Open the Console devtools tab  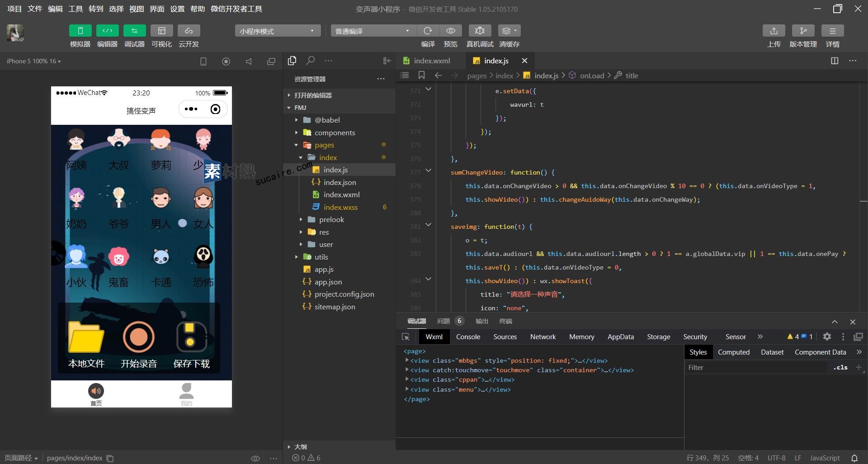pyautogui.click(x=468, y=336)
